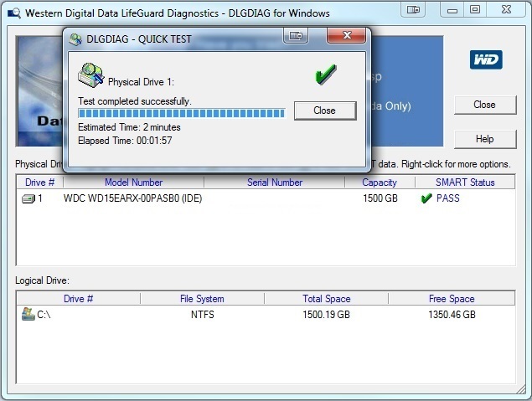Click the green checkmark in Quick Test dialog
This screenshot has height=401, width=532.
(326, 75)
